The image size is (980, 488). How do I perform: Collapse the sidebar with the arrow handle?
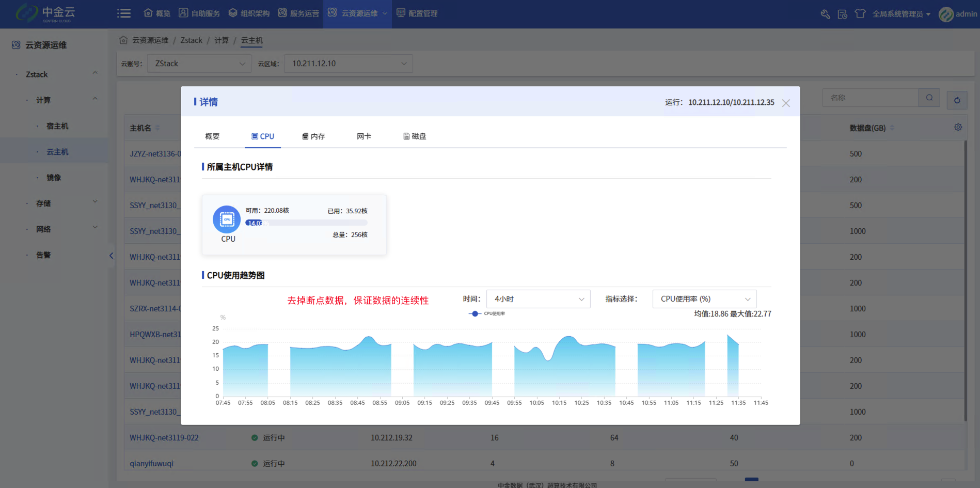[x=111, y=256]
